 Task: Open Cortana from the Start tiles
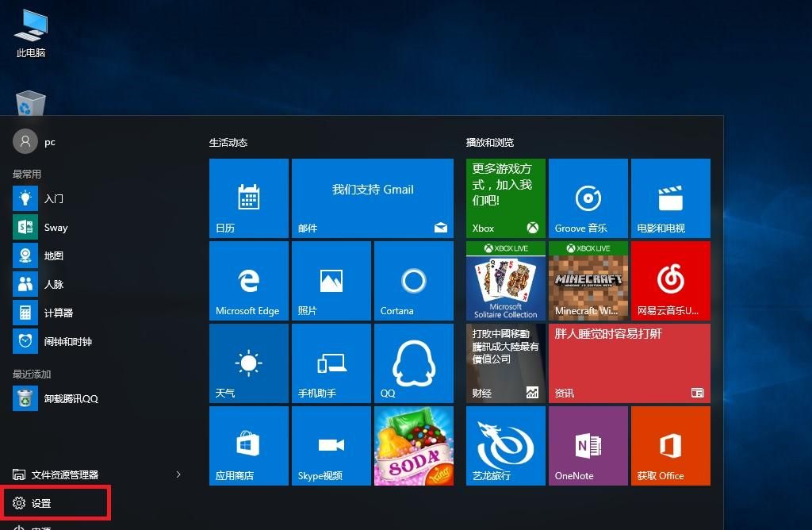[413, 280]
